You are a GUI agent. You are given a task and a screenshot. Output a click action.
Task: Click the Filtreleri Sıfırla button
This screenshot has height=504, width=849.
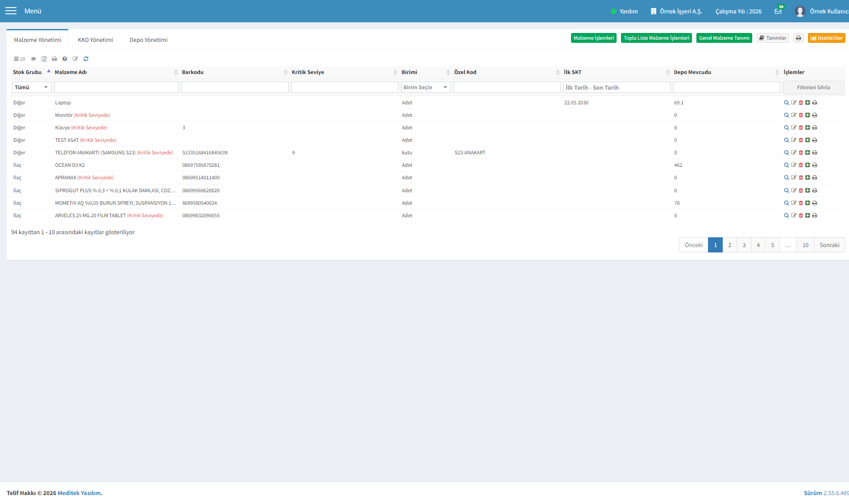click(813, 87)
